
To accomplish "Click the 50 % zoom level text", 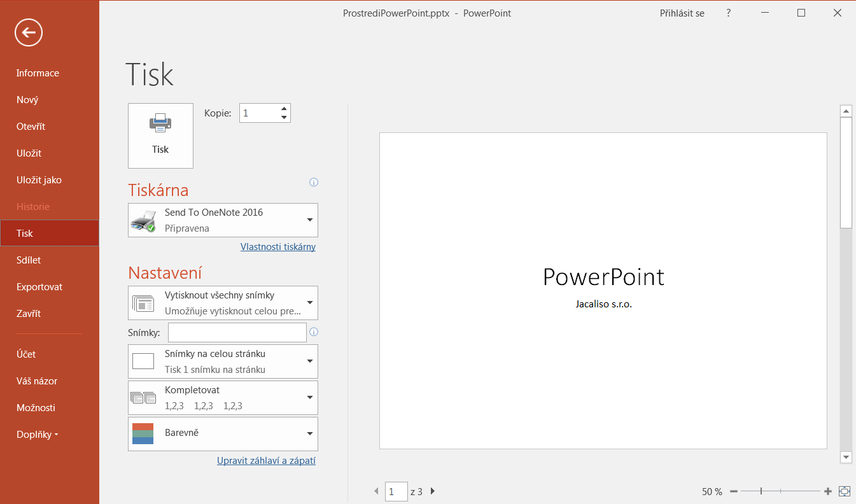I will 712,492.
